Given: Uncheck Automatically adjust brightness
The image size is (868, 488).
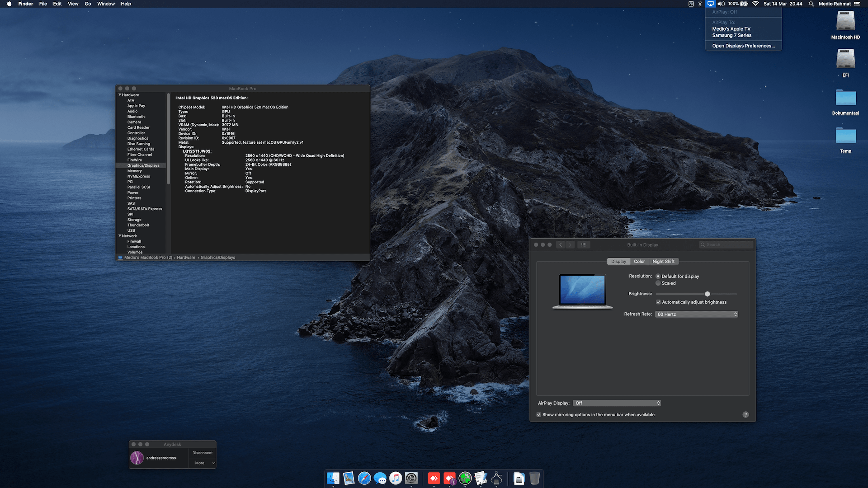Looking at the screenshot, I should click(x=658, y=302).
